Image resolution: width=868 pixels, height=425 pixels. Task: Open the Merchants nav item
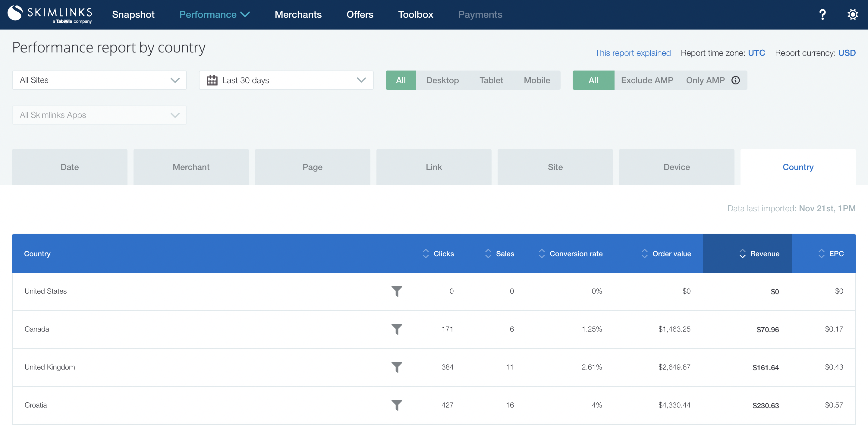(298, 14)
